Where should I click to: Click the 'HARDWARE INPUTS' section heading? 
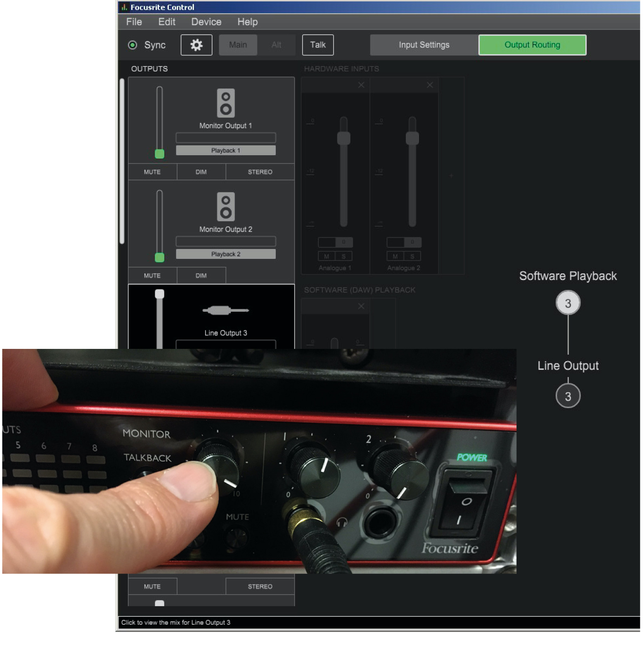pos(341,69)
